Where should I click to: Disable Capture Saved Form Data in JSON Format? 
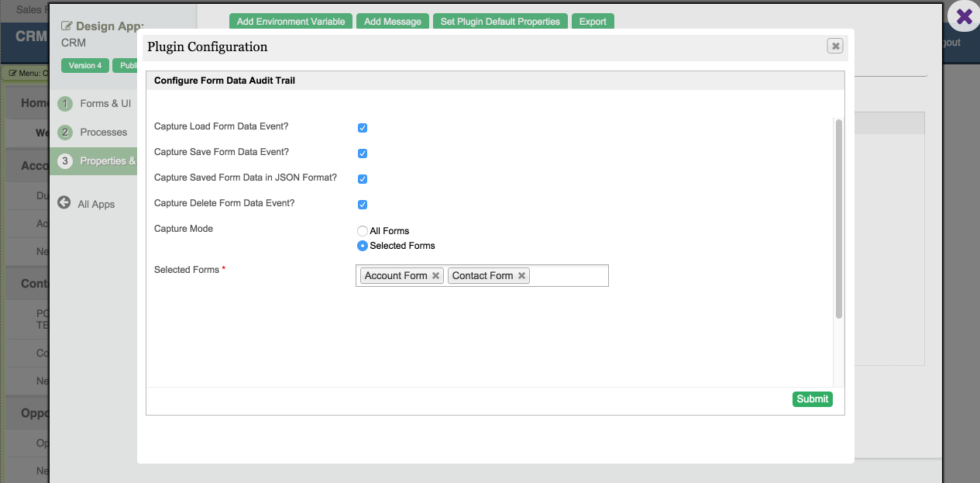[x=363, y=179]
